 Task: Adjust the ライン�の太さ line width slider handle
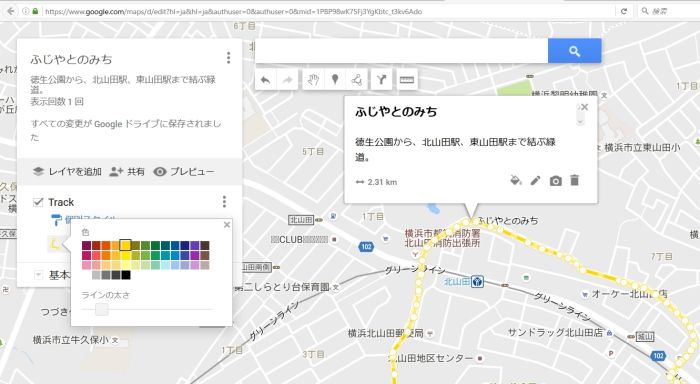coord(102,309)
